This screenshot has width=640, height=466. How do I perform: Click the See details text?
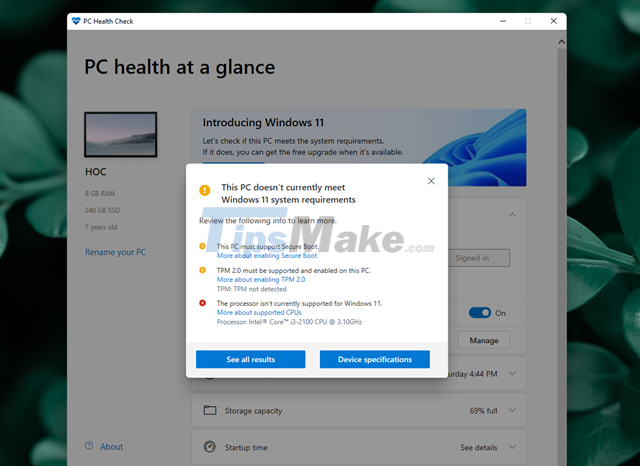[479, 448]
